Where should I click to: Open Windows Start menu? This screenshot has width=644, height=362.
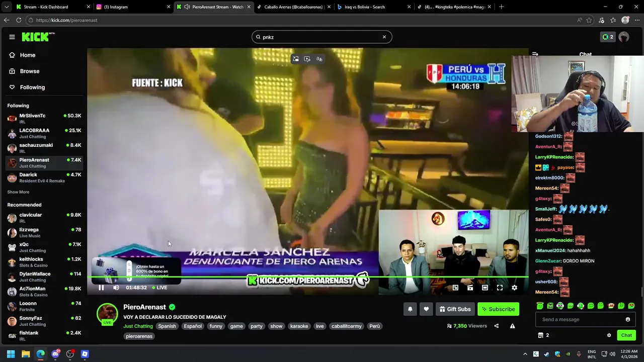[x=11, y=354]
